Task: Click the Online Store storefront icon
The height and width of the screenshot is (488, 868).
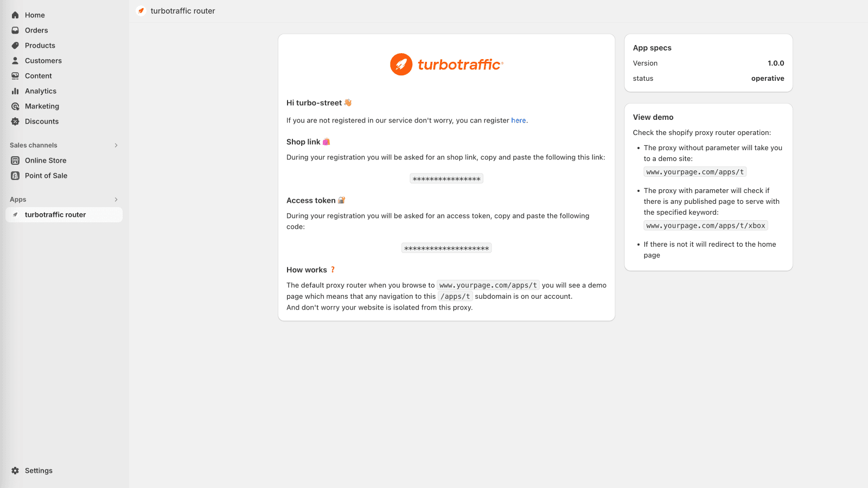Action: [15, 160]
